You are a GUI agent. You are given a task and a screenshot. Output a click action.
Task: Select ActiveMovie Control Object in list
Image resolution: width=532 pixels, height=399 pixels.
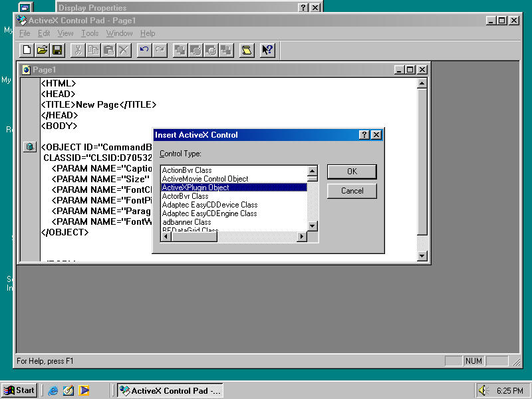234,179
